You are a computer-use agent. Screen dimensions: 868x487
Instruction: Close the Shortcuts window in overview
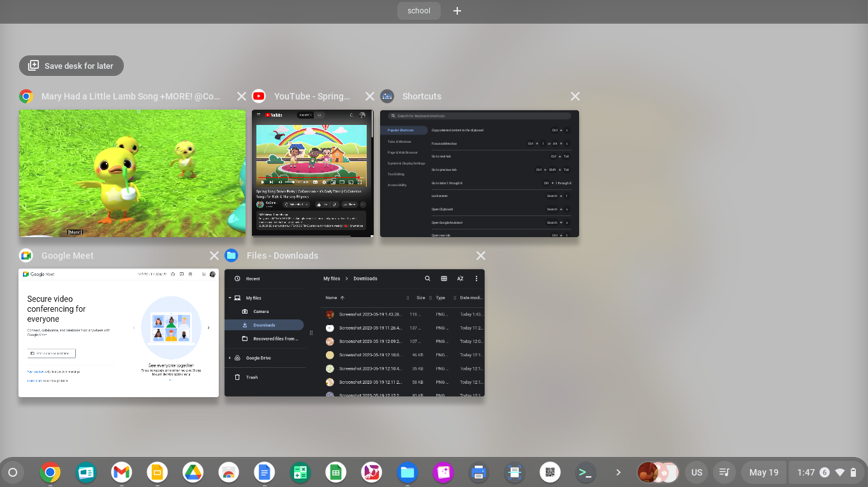pyautogui.click(x=575, y=96)
